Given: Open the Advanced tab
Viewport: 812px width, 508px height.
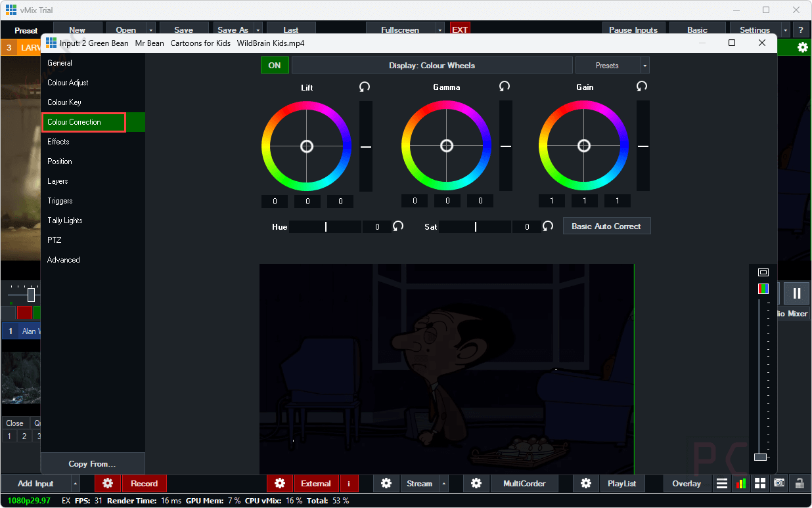Looking at the screenshot, I should (93, 260).
